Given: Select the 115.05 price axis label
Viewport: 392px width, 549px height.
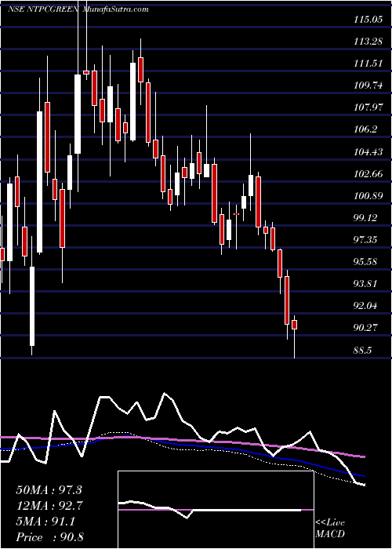Looking at the screenshot, I should point(368,20).
